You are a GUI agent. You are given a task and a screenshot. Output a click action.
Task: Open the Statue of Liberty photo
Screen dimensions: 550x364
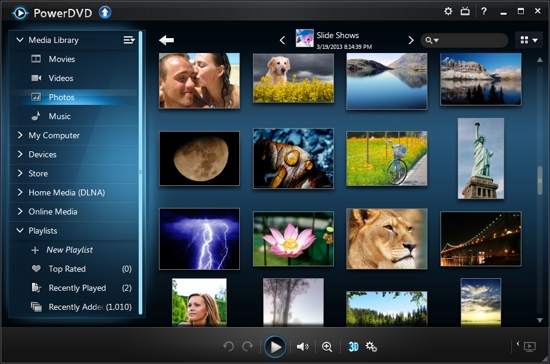point(481,159)
